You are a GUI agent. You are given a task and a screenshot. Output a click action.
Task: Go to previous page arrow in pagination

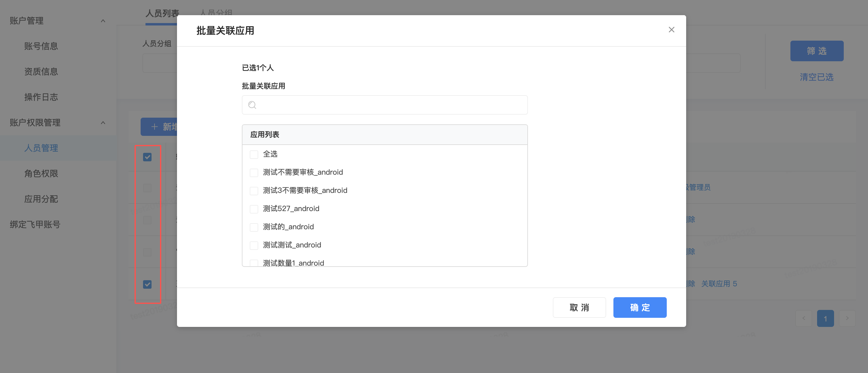click(804, 318)
